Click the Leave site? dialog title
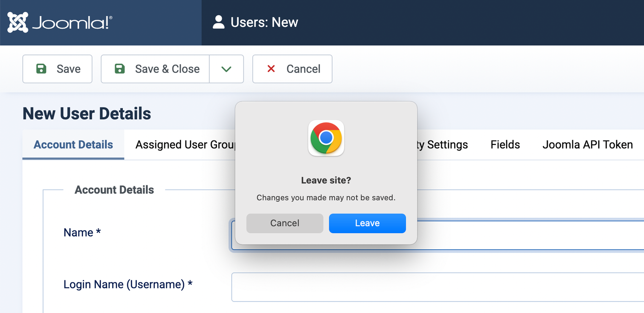644x313 pixels. 326,180
